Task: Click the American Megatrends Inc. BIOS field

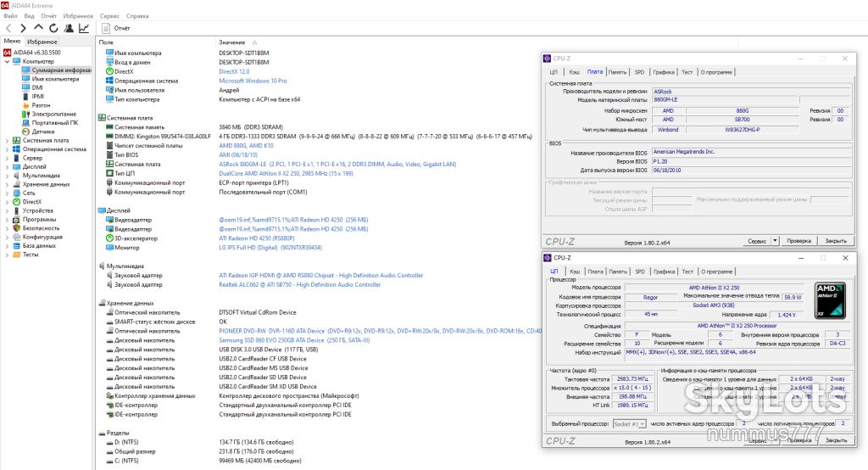Action: [x=751, y=152]
